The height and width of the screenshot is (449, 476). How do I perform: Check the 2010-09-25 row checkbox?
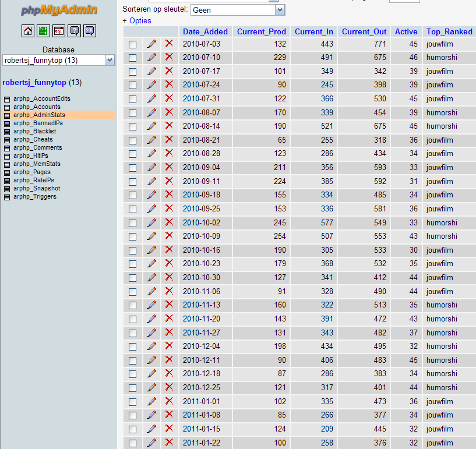click(x=133, y=209)
